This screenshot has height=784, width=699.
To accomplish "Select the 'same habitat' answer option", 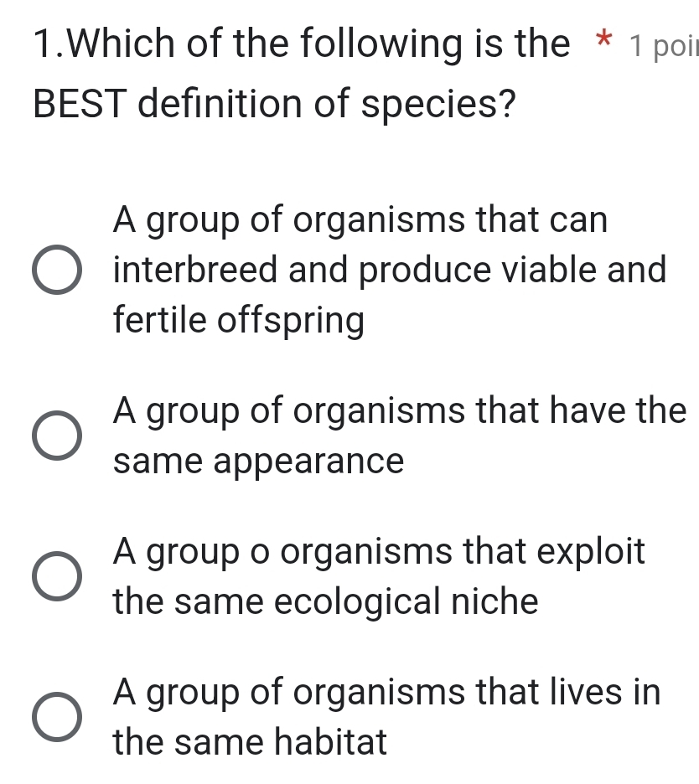I will tap(55, 718).
